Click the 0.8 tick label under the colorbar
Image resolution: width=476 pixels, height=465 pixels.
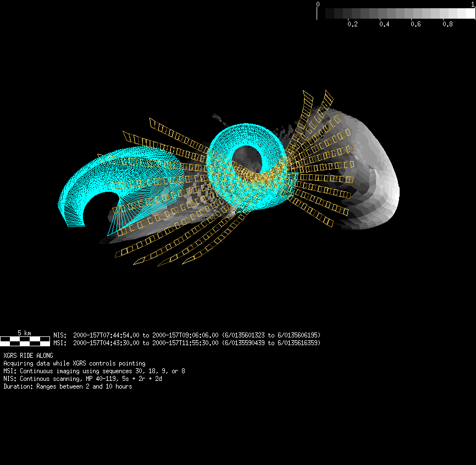tap(447, 24)
